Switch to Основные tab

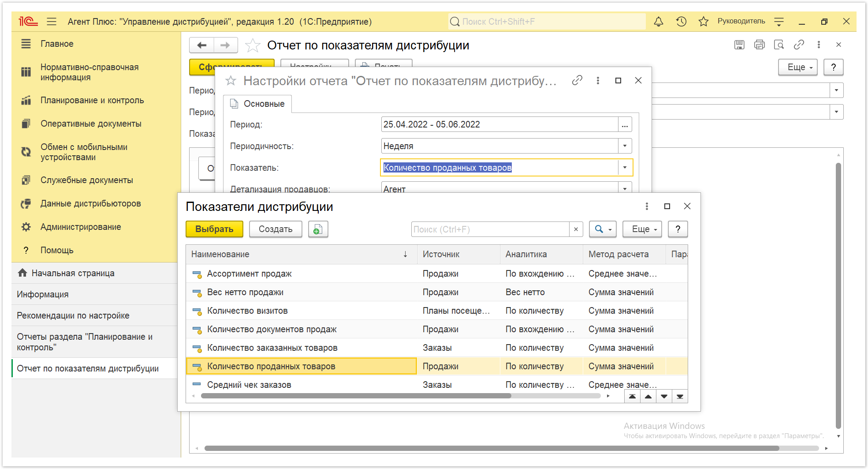257,104
